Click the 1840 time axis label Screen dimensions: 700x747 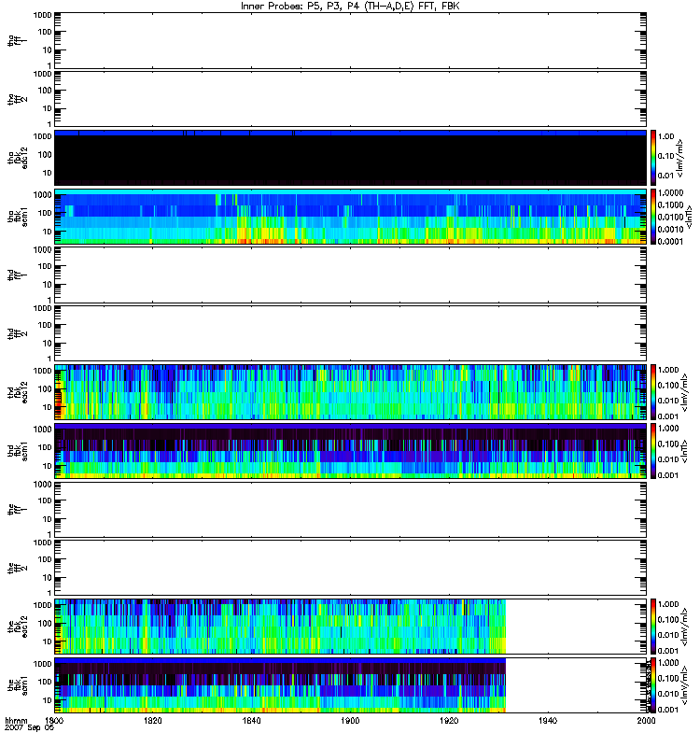[251, 720]
